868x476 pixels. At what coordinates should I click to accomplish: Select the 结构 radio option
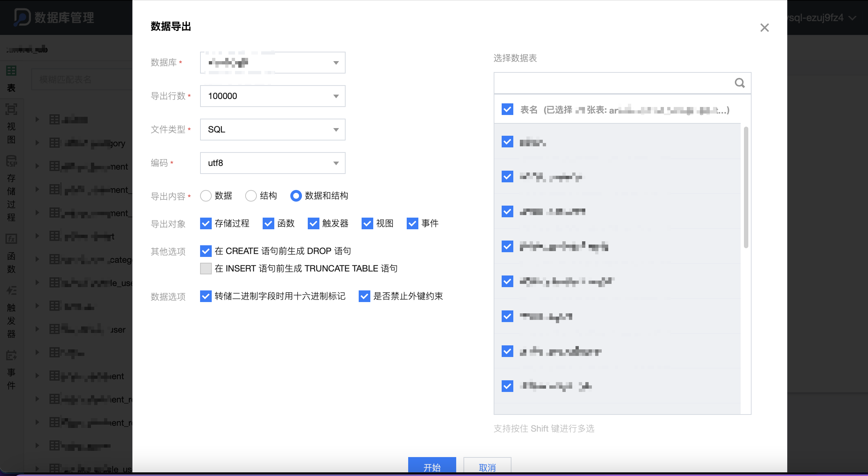[x=251, y=196]
